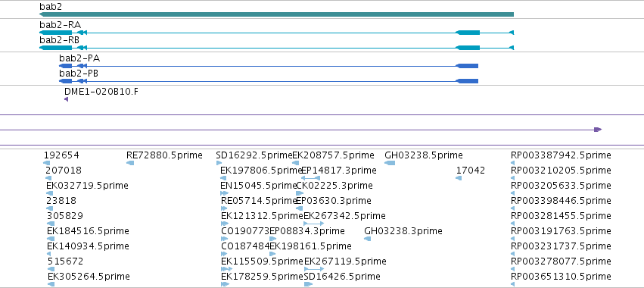Screen dimensions: 644x288
Task: Click the EK178259.5prime label
Action: pyautogui.click(x=262, y=276)
